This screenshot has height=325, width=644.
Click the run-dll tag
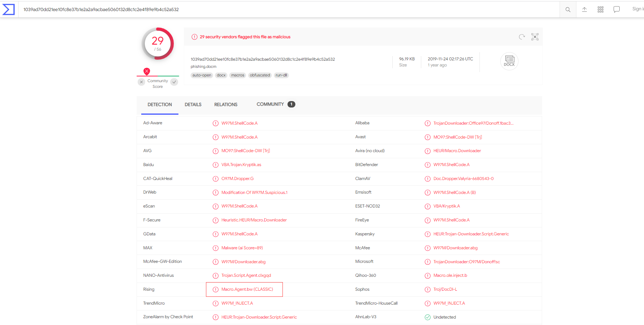(281, 75)
